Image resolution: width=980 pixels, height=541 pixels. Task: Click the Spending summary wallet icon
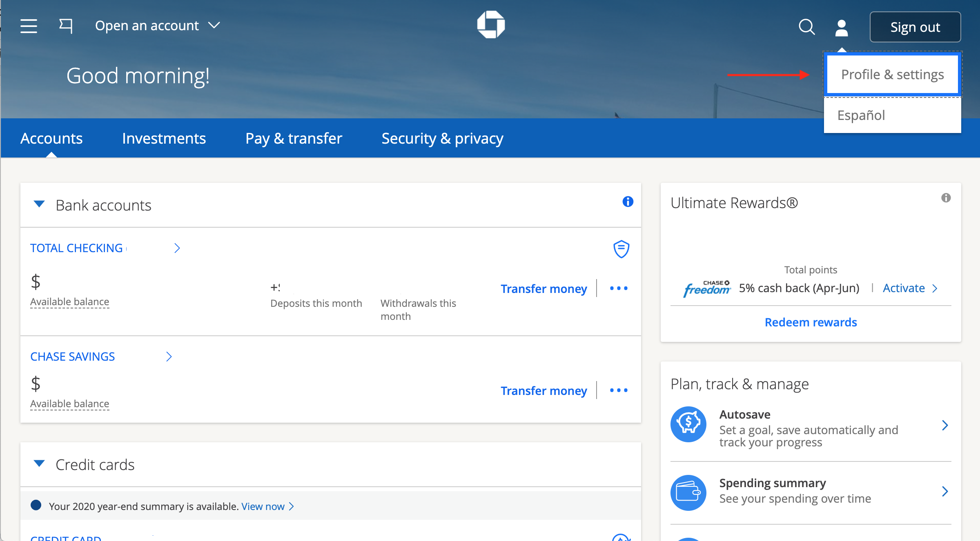pyautogui.click(x=688, y=492)
